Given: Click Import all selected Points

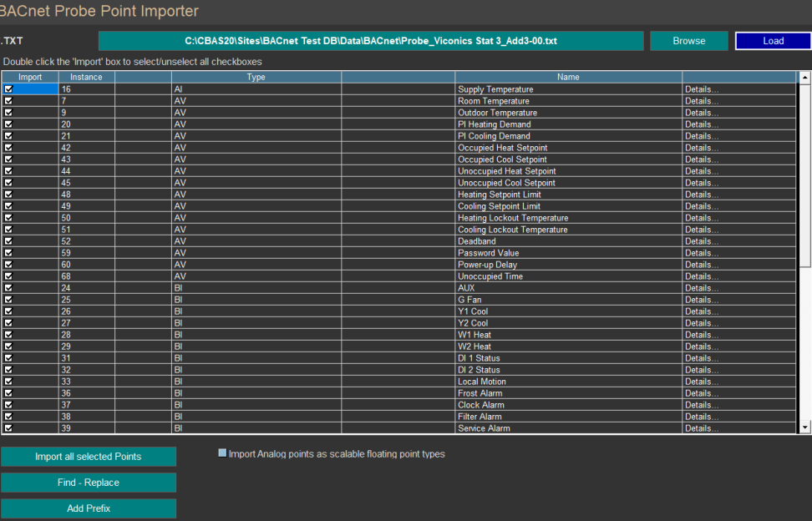Looking at the screenshot, I should pyautogui.click(x=88, y=457).
